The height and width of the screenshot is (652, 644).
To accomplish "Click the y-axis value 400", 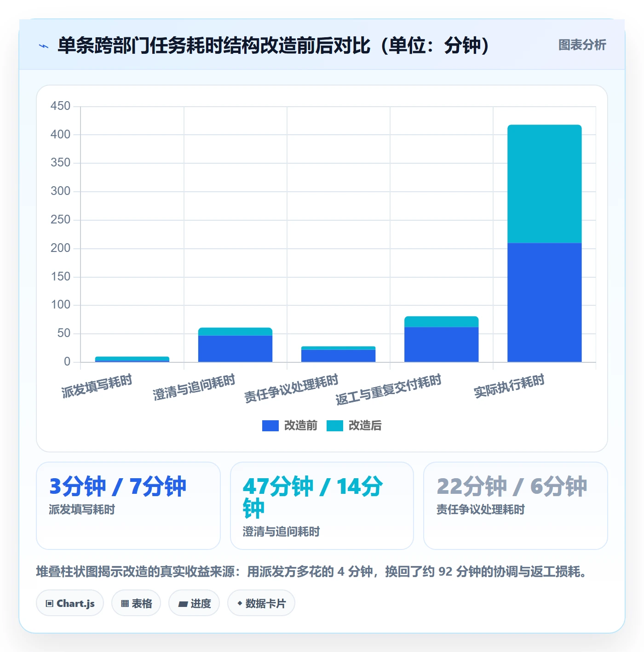I will click(60, 135).
